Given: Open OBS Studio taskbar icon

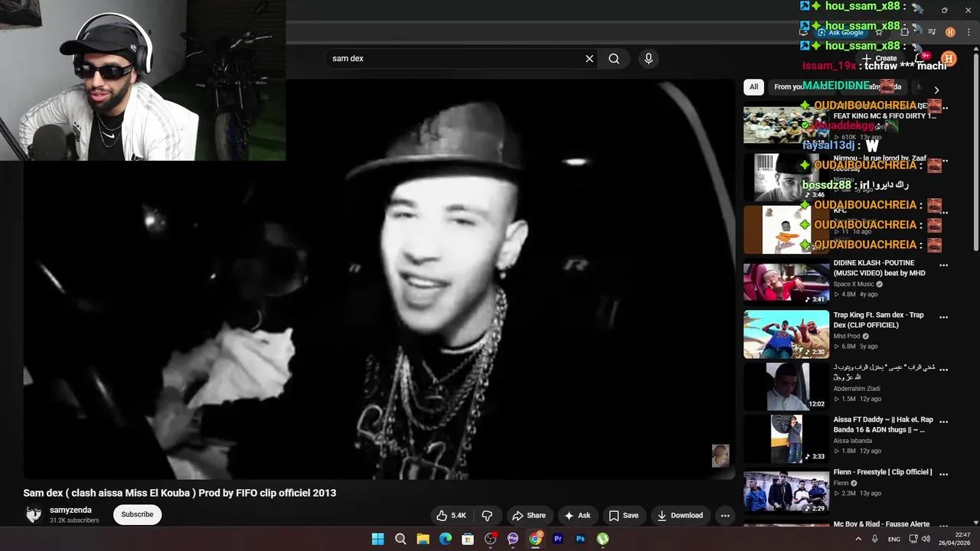Looking at the screenshot, I should coord(491,539).
